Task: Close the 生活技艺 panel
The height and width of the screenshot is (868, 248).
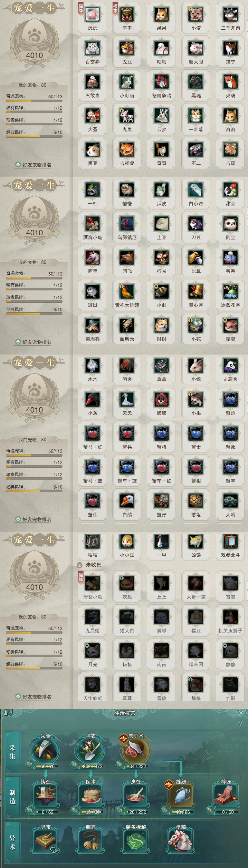Action: pyautogui.click(x=241, y=713)
